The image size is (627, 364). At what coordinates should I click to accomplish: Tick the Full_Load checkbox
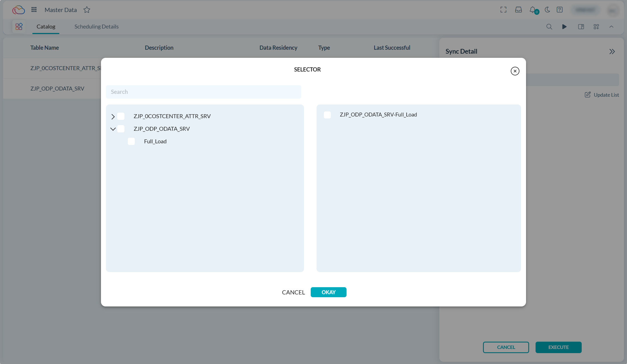coord(131,141)
